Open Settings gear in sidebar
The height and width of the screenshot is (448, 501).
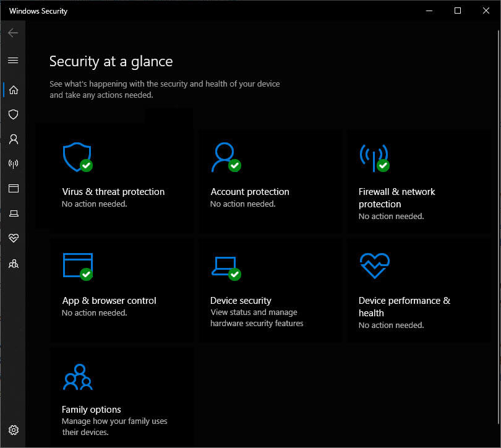pyautogui.click(x=13, y=430)
